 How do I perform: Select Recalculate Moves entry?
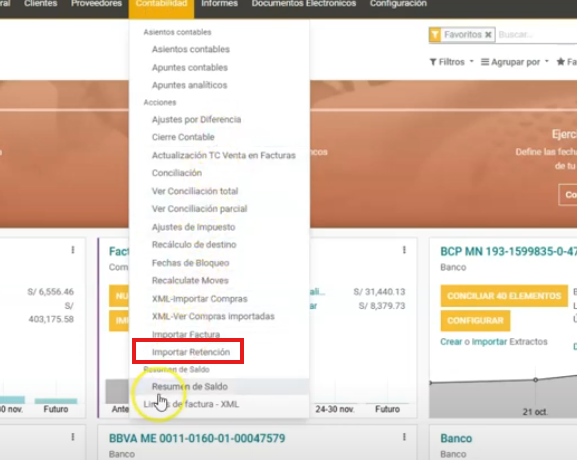click(190, 280)
